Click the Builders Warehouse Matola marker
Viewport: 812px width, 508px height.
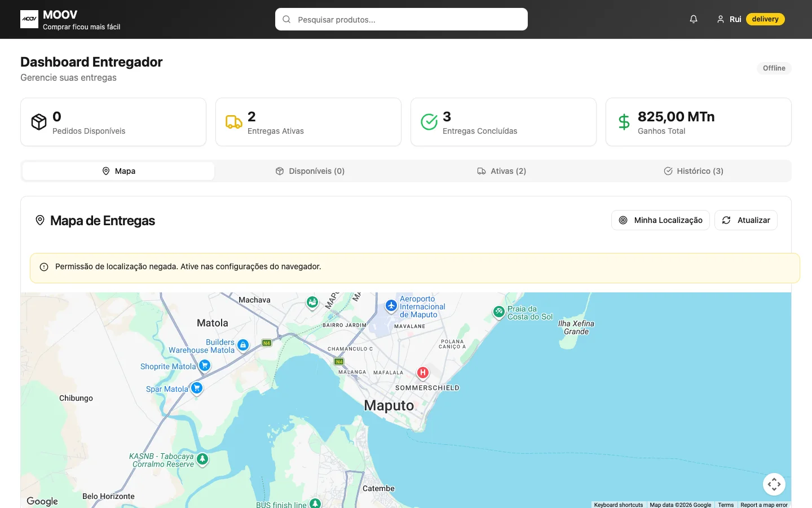[243, 345]
